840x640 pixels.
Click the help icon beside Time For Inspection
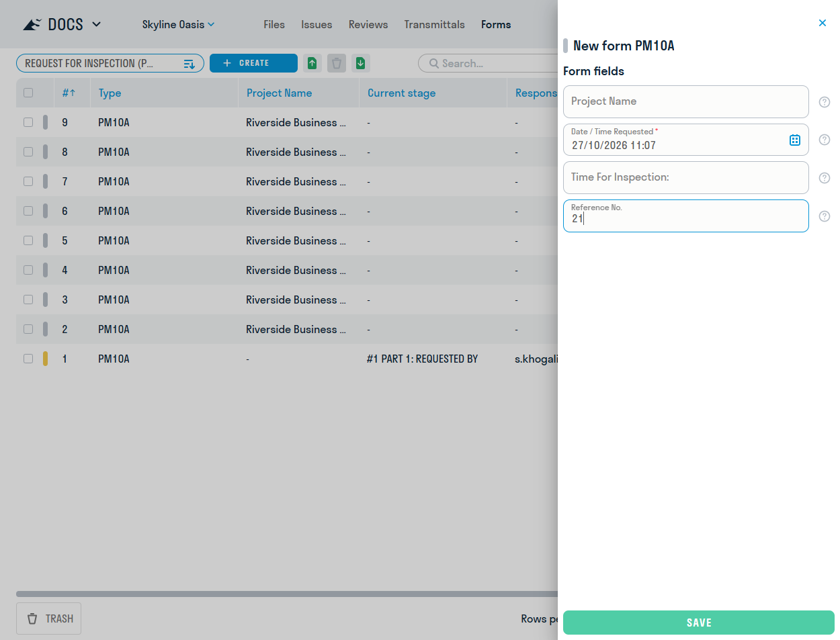click(x=825, y=178)
